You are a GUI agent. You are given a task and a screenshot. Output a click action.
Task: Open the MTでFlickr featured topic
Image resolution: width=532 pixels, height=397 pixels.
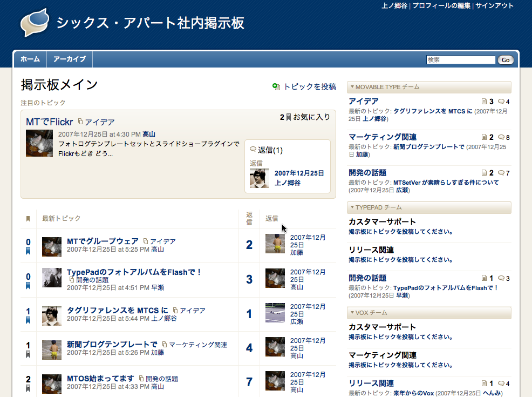coord(50,122)
